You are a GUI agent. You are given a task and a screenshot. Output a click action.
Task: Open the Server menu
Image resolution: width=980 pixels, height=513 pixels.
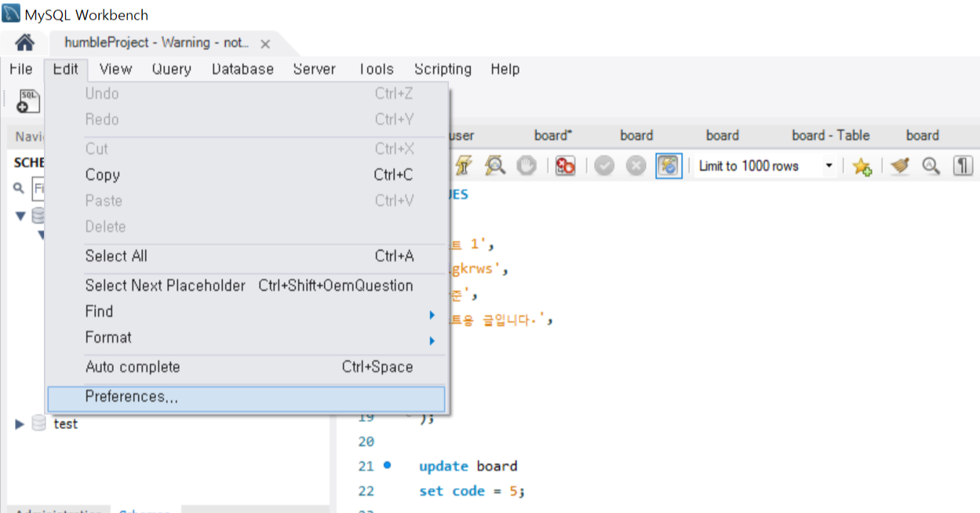(314, 69)
